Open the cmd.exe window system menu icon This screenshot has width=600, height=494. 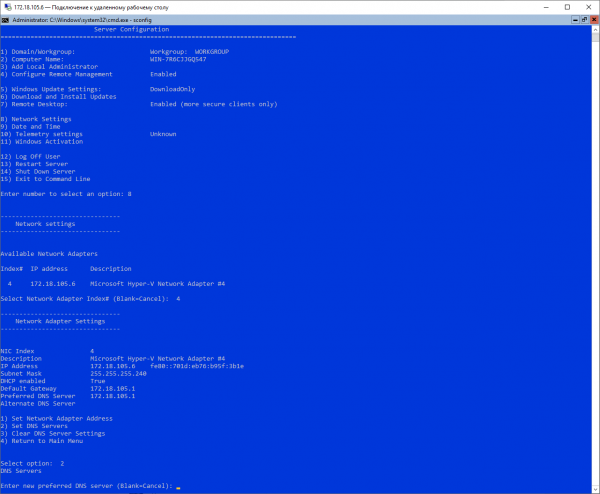6,19
